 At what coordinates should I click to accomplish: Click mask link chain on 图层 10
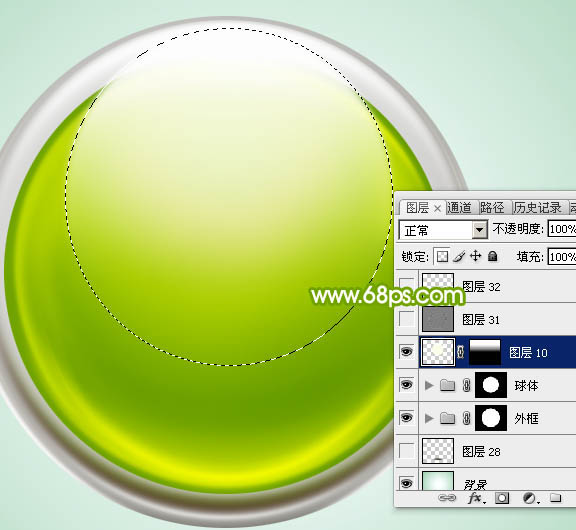pos(461,352)
